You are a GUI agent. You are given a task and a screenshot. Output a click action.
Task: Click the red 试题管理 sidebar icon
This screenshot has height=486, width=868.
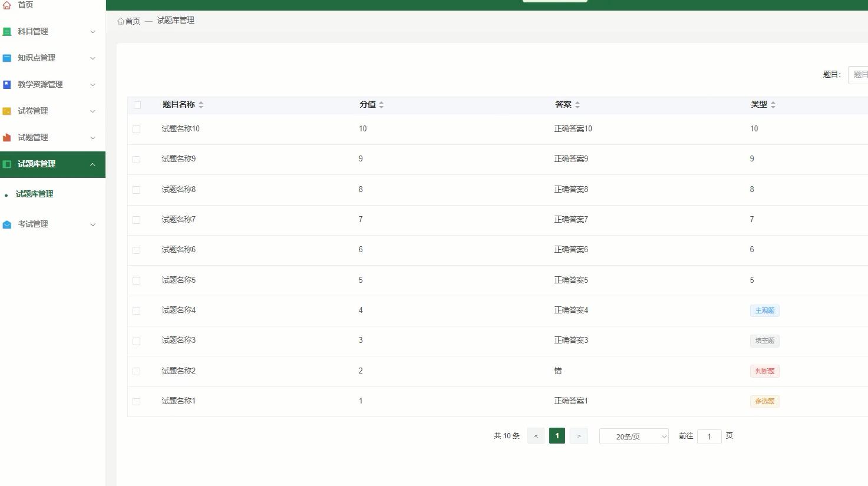tap(7, 138)
